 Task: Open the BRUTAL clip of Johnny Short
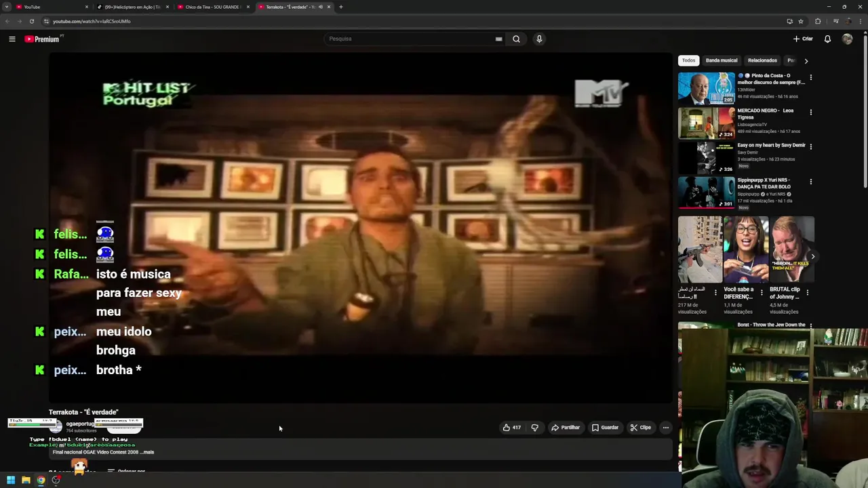791,249
